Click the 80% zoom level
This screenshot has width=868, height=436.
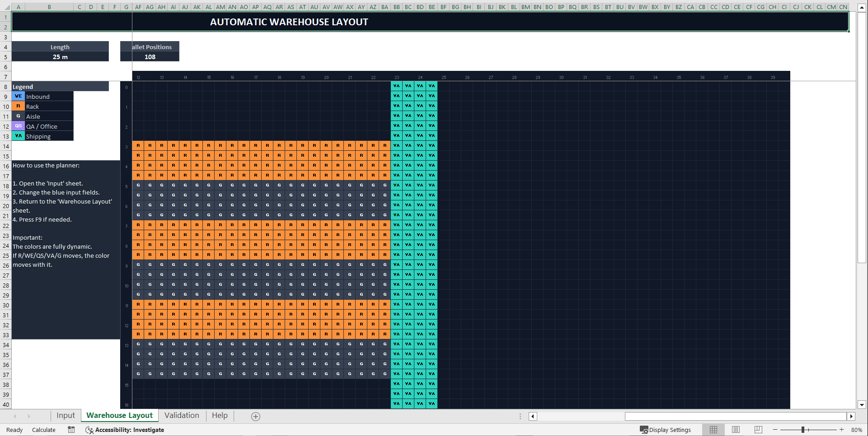pos(856,430)
